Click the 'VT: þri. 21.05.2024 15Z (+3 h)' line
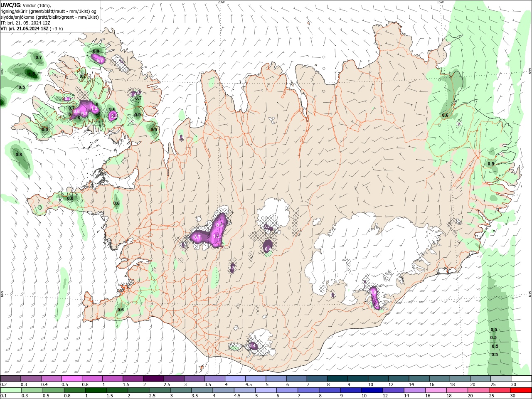The height and width of the screenshot is (399, 532). click(32, 29)
